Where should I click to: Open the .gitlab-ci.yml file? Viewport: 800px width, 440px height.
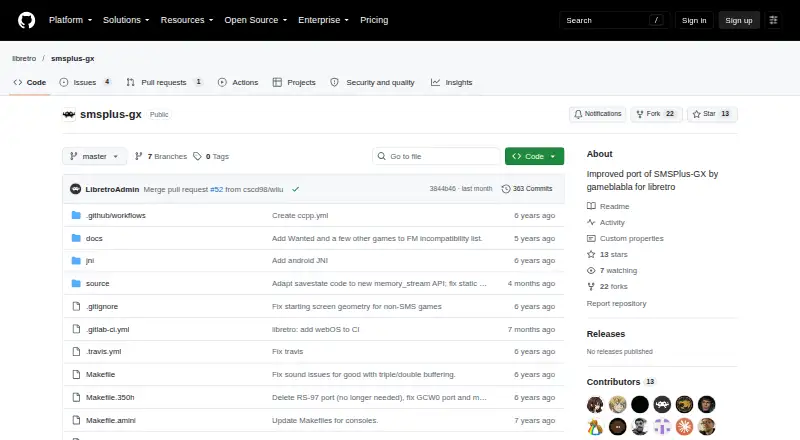coord(107,329)
